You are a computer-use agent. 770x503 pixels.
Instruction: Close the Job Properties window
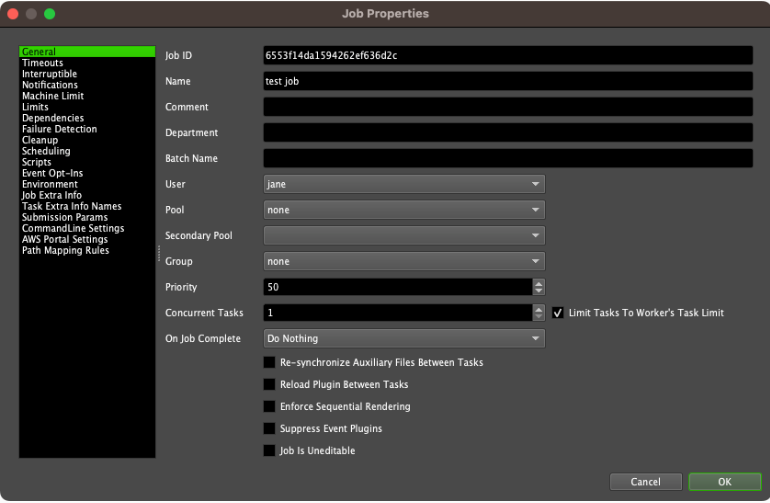coord(13,14)
